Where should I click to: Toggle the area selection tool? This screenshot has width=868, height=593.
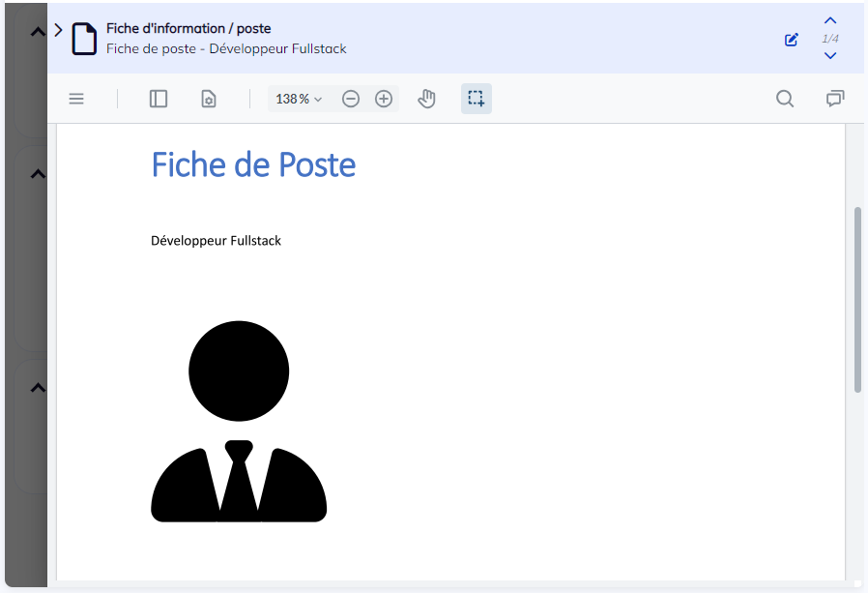pos(476,99)
